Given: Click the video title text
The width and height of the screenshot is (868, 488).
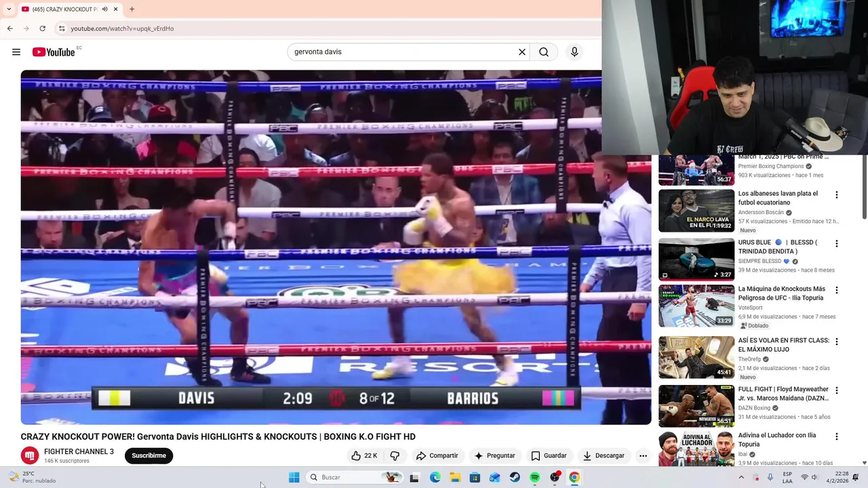Looking at the screenshot, I should 218,436.
